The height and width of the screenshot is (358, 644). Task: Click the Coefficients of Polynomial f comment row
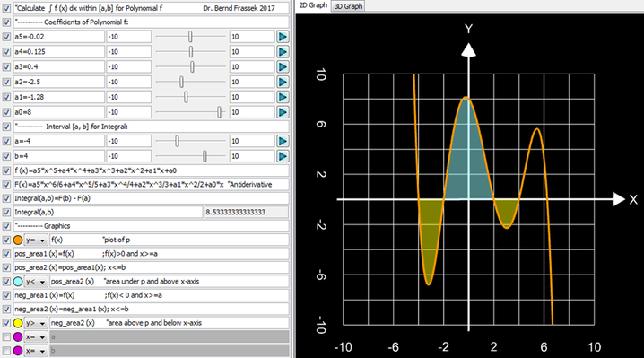coord(151,22)
